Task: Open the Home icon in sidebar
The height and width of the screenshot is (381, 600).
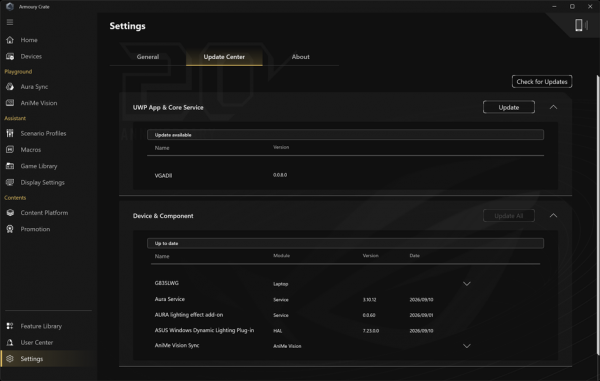Action: (10, 40)
